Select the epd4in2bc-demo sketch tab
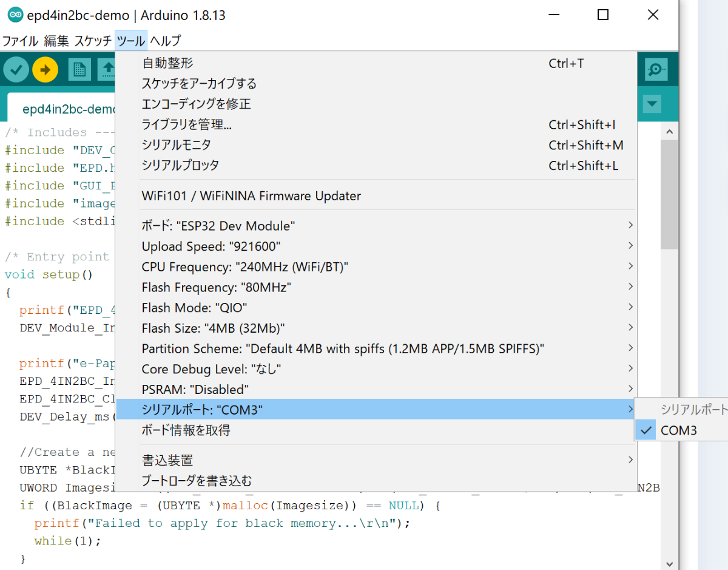The height and width of the screenshot is (570, 728). (x=62, y=109)
